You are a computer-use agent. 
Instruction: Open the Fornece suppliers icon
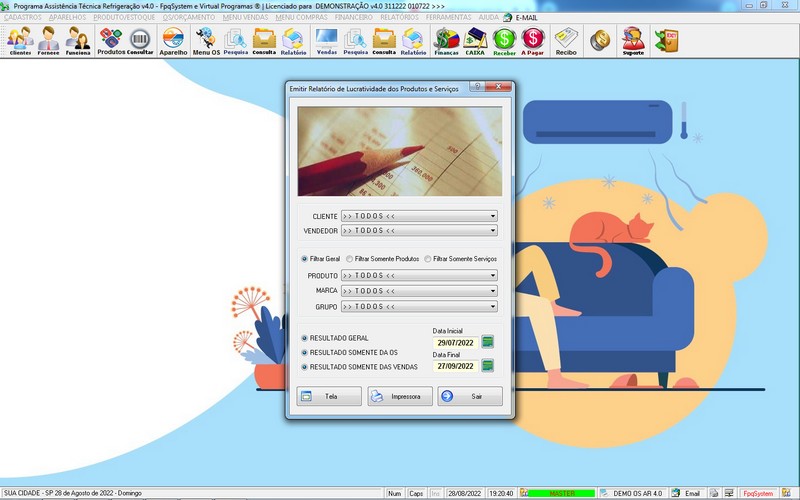[x=48, y=41]
